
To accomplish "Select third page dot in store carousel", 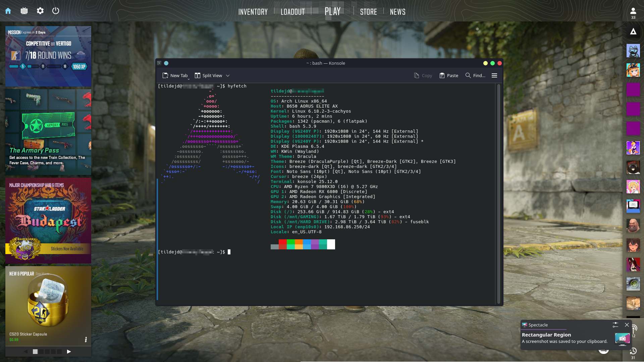I will tap(47, 352).
